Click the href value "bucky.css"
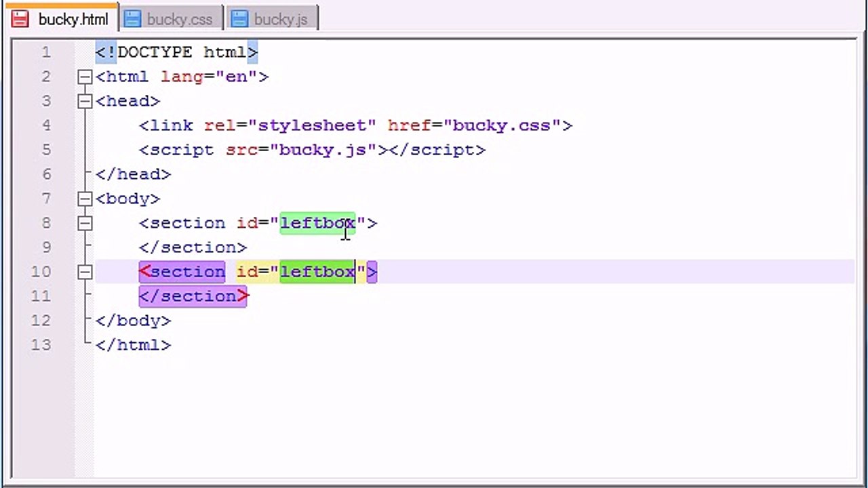The height and width of the screenshot is (488, 868). [502, 125]
